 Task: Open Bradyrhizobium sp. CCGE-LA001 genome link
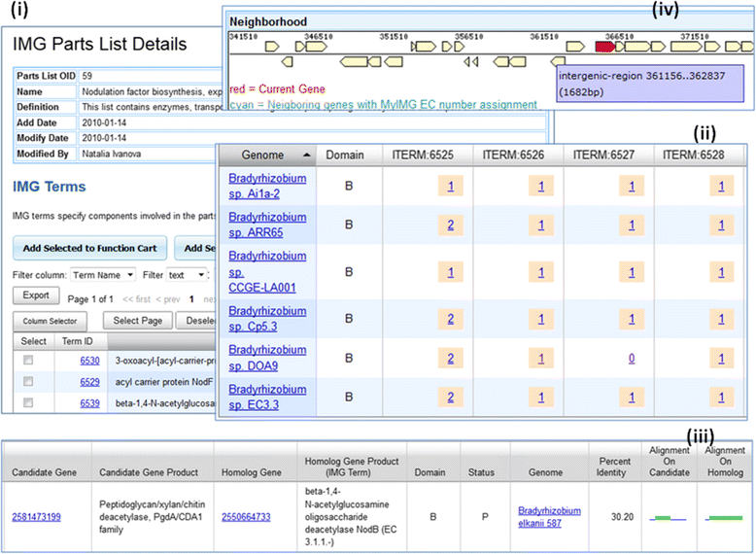tap(267, 272)
